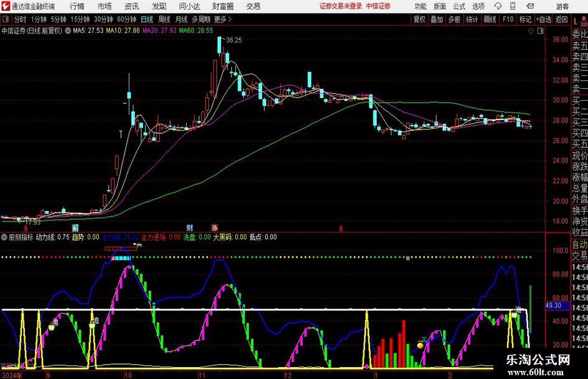The height and width of the screenshot is (379, 588).
Task: Open the 交易 menu
Action: tap(253, 6)
